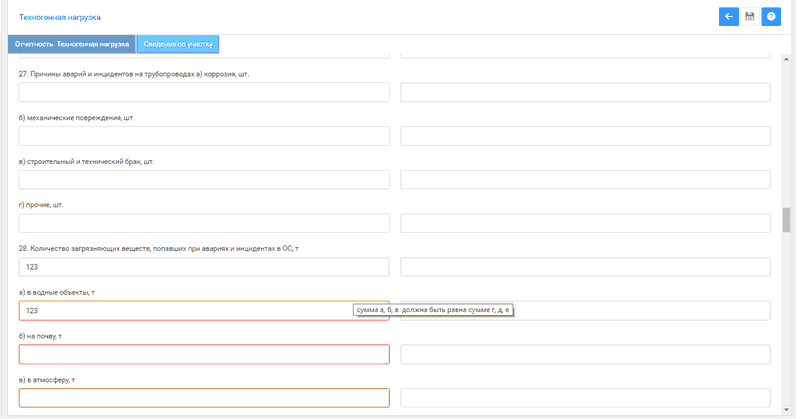Viewport: 796px width, 419px height.
Task: Select first field under 'в) строительный и технический брак'
Action: tap(204, 180)
